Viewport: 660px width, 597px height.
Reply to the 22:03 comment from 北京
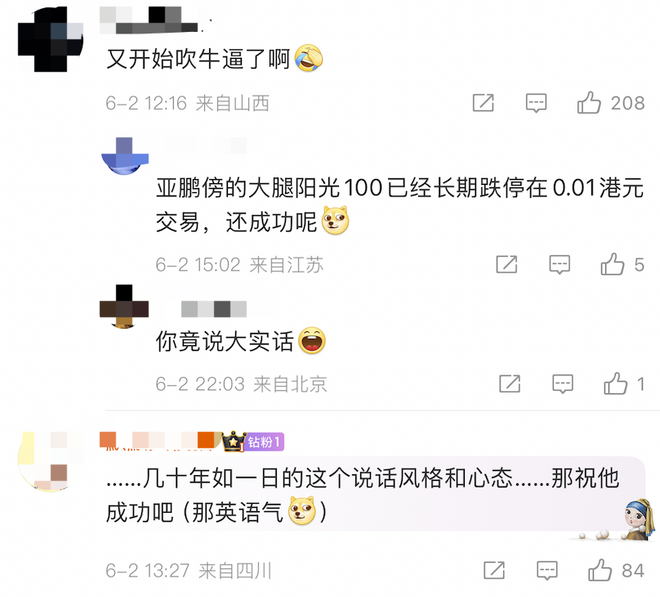563,384
